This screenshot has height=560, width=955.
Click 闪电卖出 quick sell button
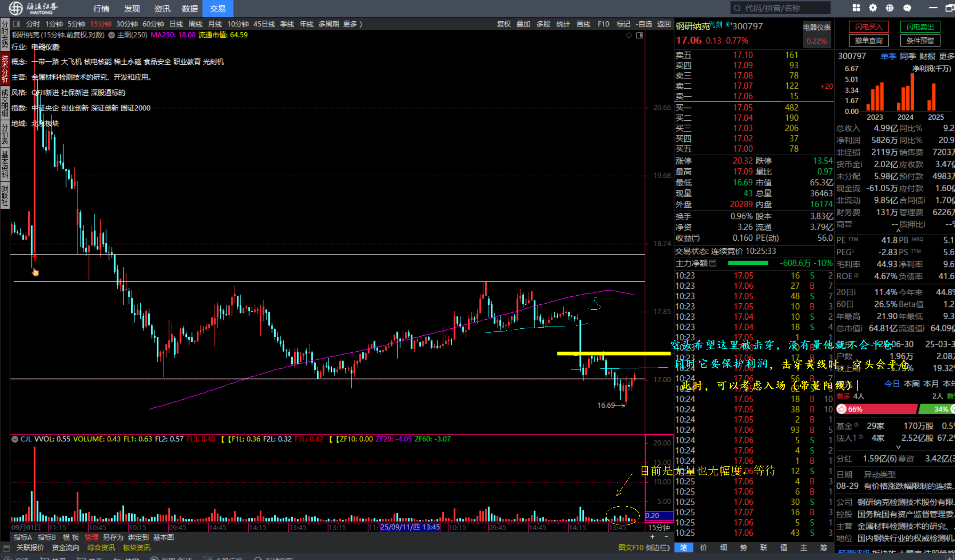(x=920, y=27)
